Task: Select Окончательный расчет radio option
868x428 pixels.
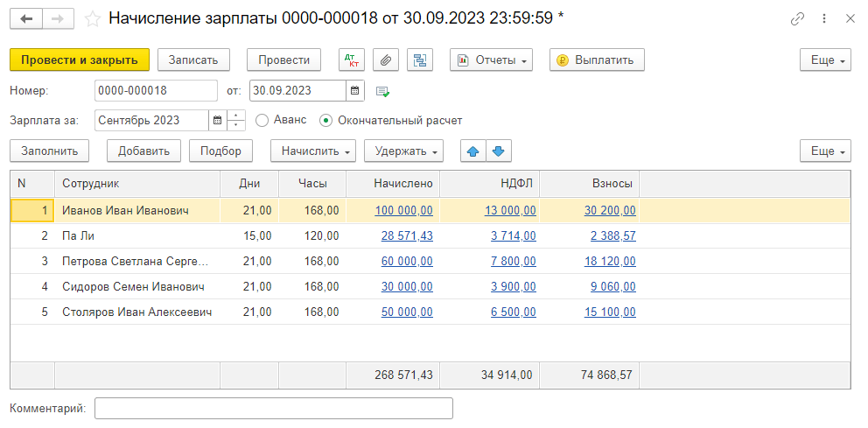Action: tap(325, 120)
